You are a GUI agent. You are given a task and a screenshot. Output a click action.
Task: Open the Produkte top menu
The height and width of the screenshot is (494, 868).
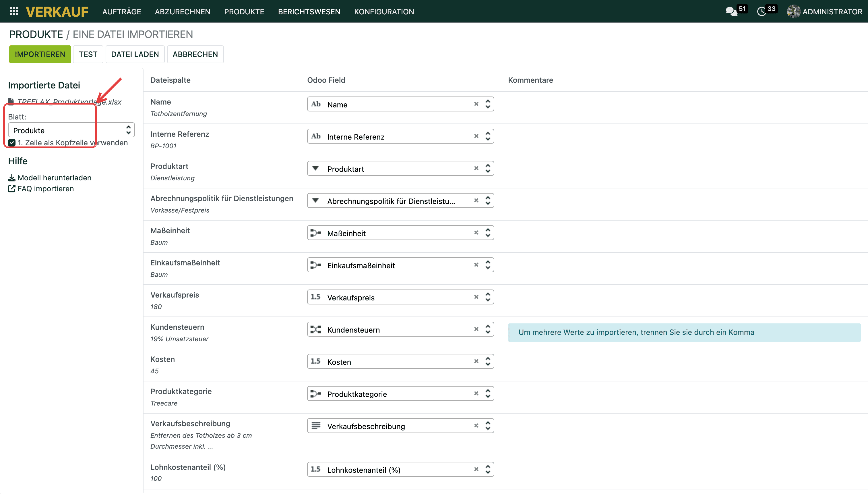coord(244,11)
